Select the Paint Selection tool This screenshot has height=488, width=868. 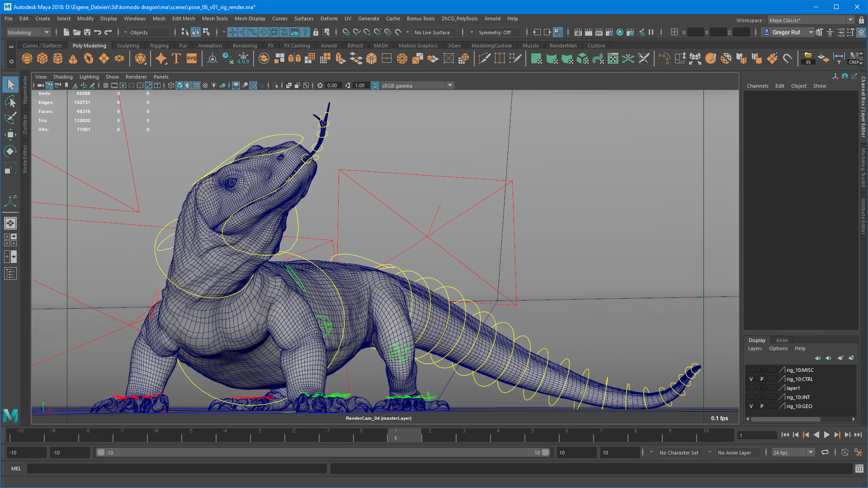pyautogui.click(x=10, y=118)
